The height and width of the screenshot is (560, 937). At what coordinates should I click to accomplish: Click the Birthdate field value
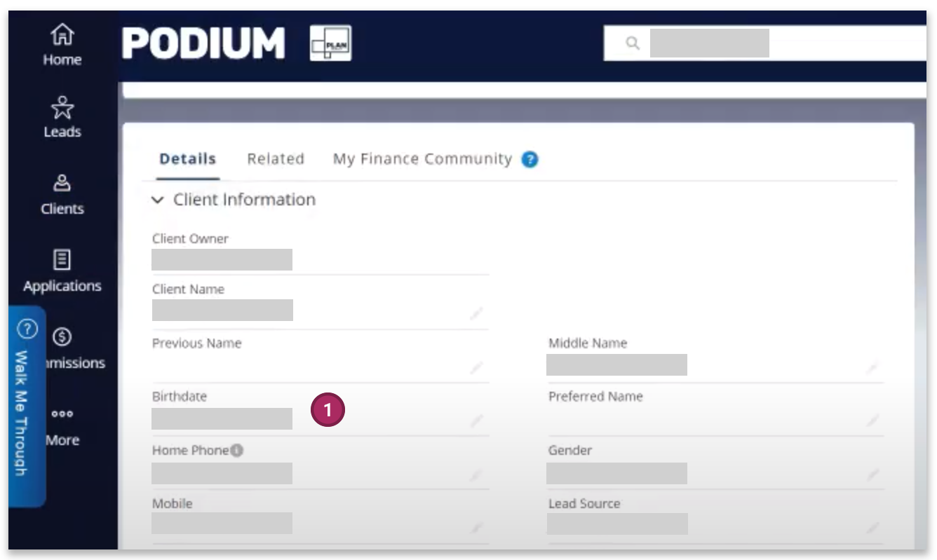coord(222,419)
